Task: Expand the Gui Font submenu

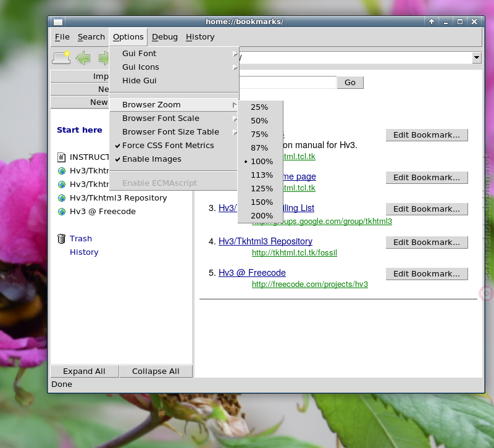Action: coord(174,54)
